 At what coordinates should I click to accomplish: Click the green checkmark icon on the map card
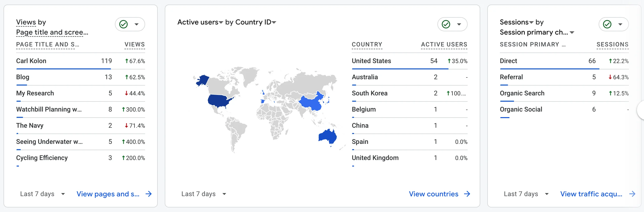point(445,24)
